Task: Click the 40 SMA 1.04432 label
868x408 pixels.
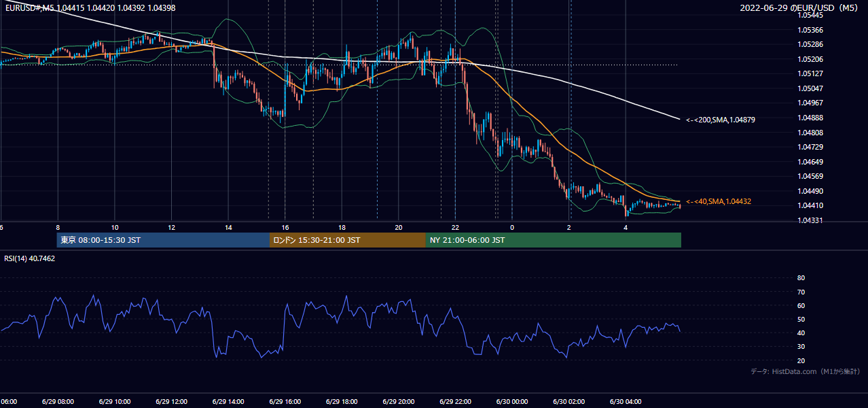Action: (719, 202)
